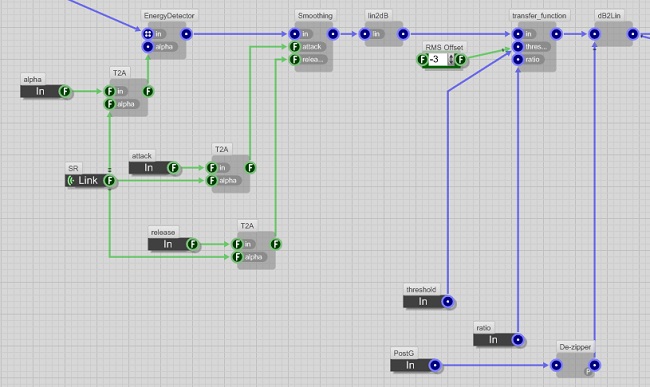Click the Smoothing release float port

click(x=294, y=60)
